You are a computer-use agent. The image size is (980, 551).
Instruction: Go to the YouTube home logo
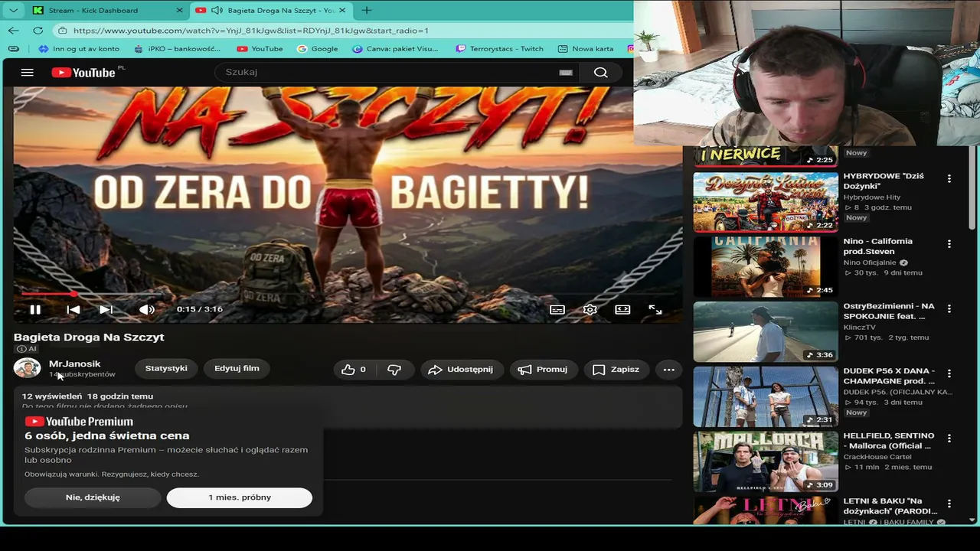click(84, 73)
